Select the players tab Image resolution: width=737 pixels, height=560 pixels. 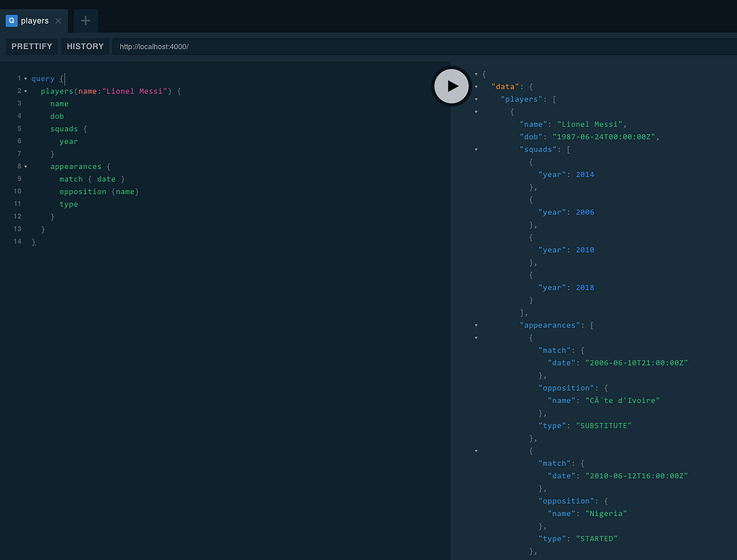tap(34, 21)
